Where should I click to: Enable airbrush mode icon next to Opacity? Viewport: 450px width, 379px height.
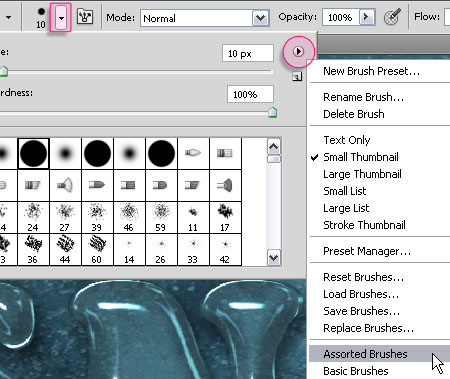click(x=392, y=17)
